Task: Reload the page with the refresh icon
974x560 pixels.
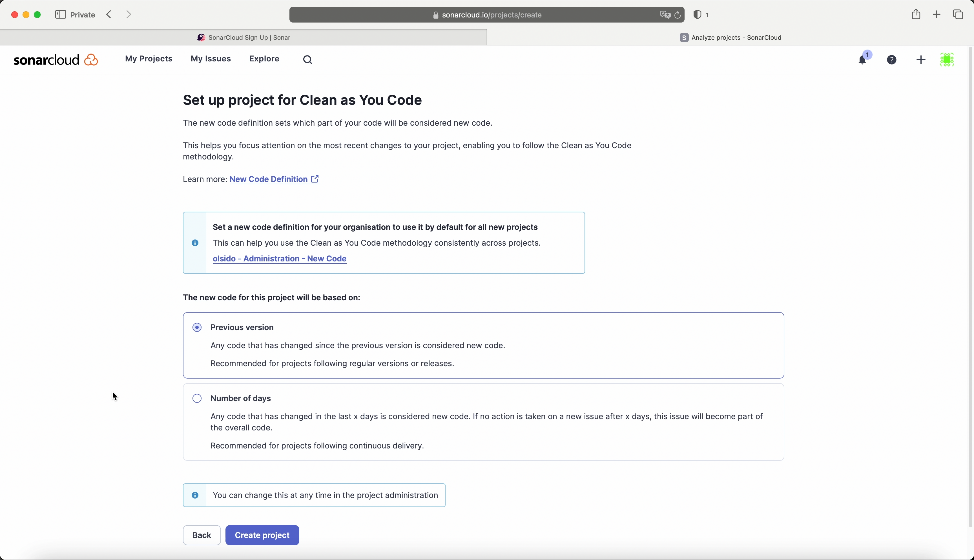Action: [678, 15]
